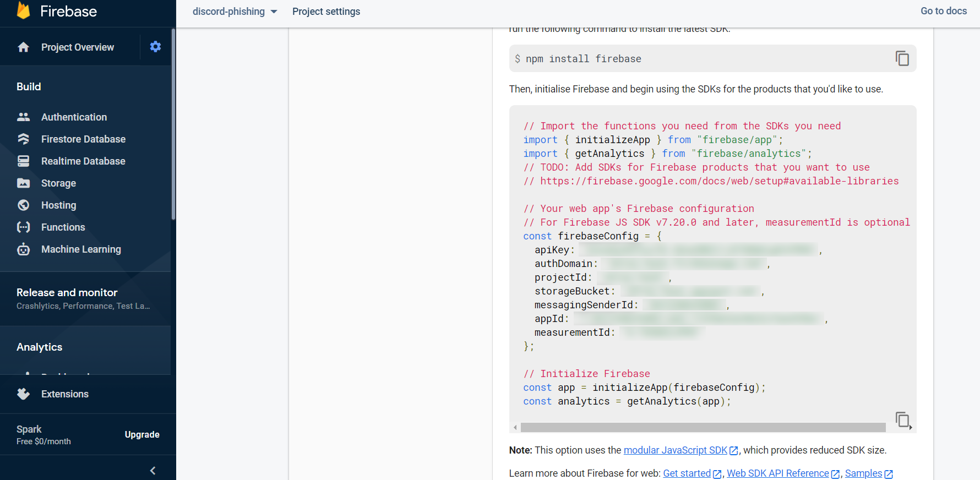Image resolution: width=980 pixels, height=480 pixels.
Task: Click the Hosting globe icon
Action: pos(23,205)
